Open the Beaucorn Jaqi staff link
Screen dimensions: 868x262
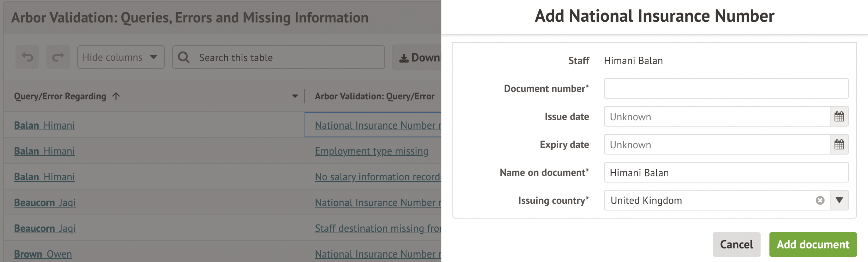tap(45, 203)
